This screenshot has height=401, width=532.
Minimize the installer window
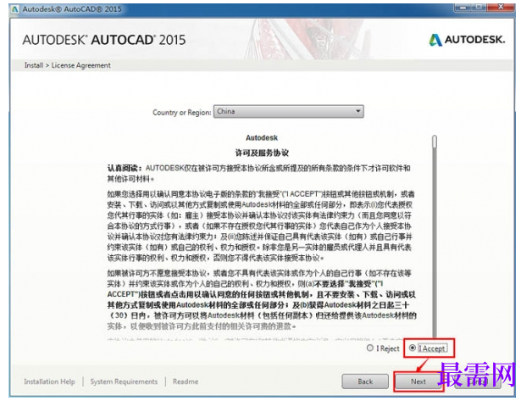pos(463,7)
